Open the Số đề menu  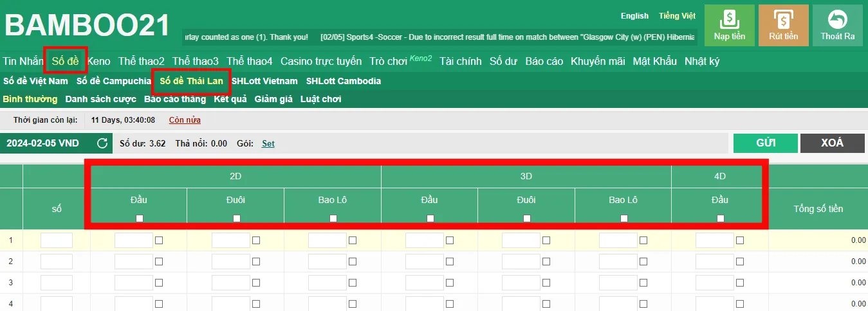(66, 61)
